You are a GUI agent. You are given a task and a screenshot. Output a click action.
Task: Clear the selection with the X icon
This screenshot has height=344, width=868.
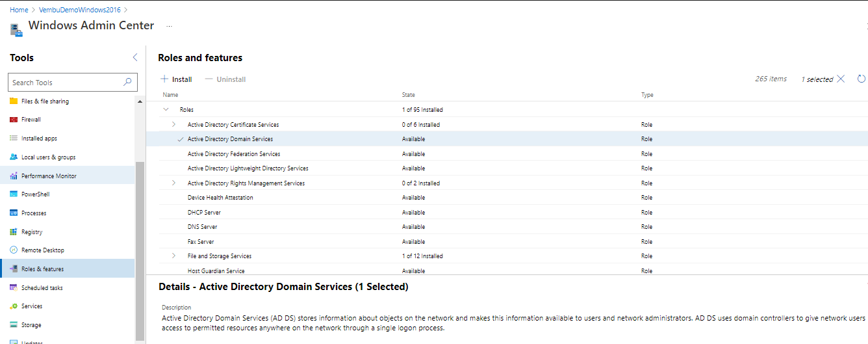841,79
